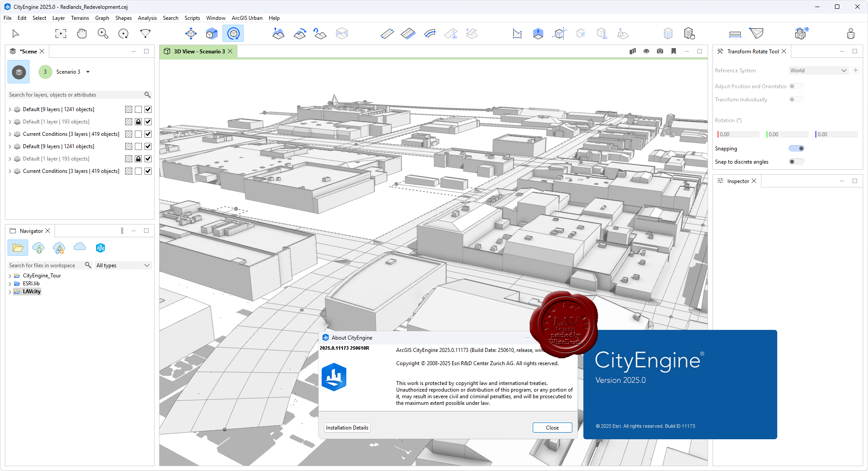
Task: Open the Shapes menu
Action: [x=123, y=18]
